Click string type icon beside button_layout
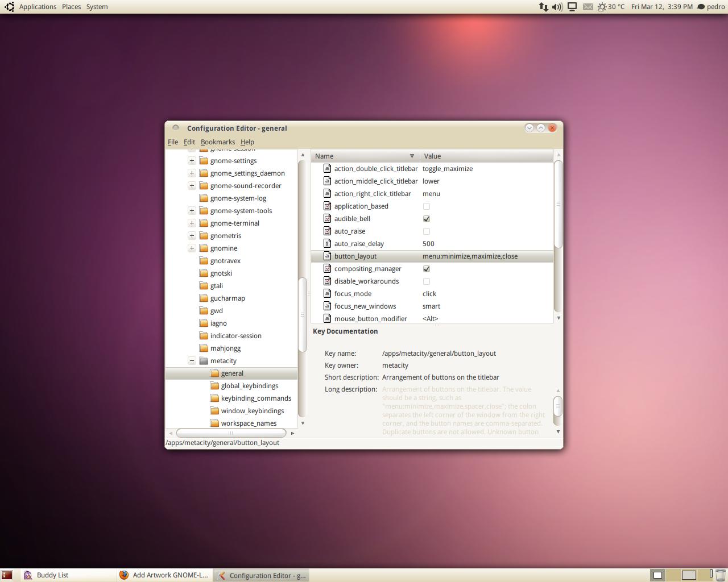 pyautogui.click(x=327, y=256)
